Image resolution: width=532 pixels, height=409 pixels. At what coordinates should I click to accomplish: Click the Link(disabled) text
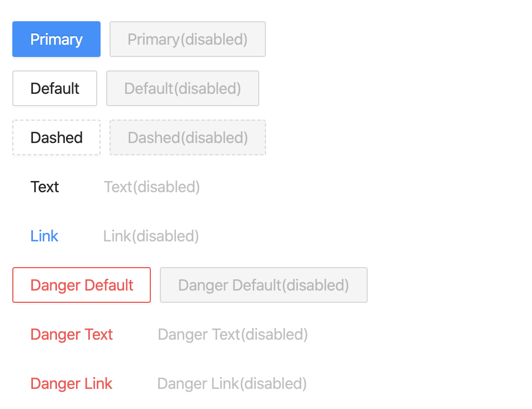pyautogui.click(x=151, y=236)
